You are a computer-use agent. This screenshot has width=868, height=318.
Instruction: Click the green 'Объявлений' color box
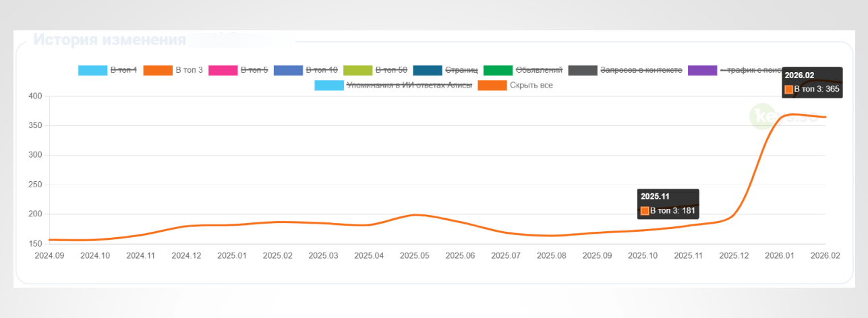coord(498,70)
